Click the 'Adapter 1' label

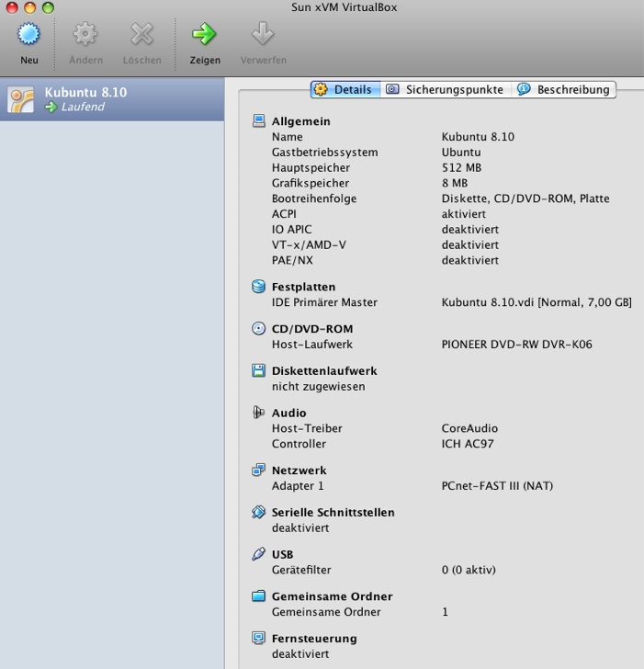[x=298, y=486]
